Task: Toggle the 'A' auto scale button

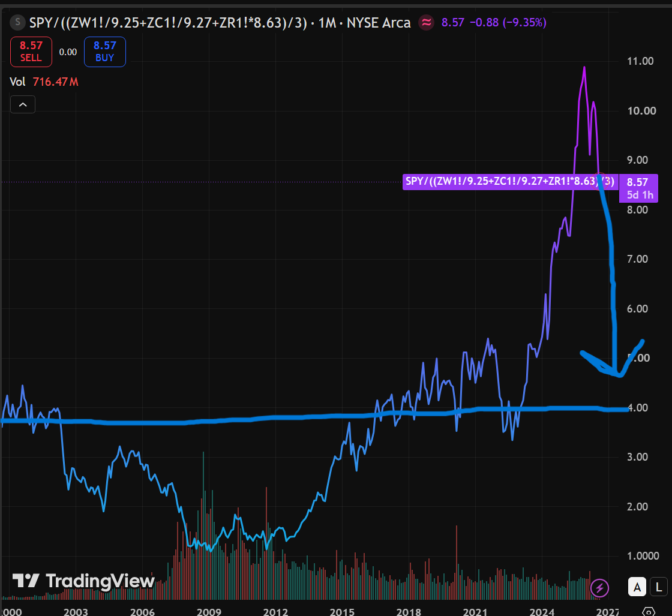Action: [x=637, y=587]
